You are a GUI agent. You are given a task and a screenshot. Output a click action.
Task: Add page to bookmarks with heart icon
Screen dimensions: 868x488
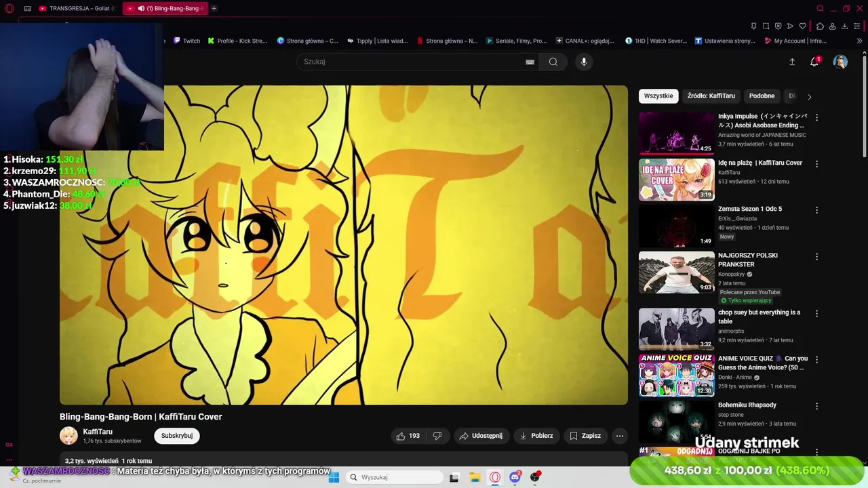coord(803,26)
